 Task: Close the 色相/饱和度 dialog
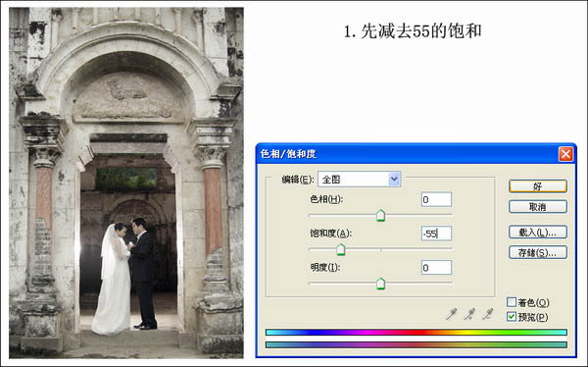tap(565, 154)
